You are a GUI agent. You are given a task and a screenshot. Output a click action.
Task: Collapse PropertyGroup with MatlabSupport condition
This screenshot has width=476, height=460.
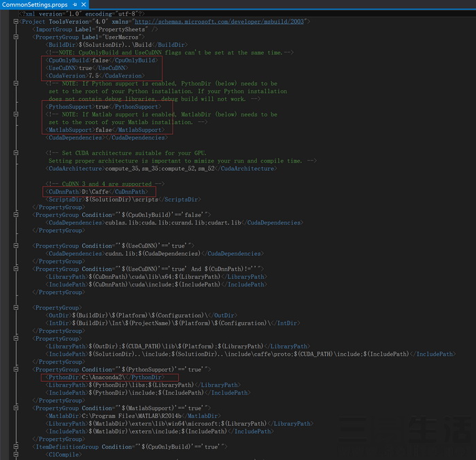click(x=16, y=408)
